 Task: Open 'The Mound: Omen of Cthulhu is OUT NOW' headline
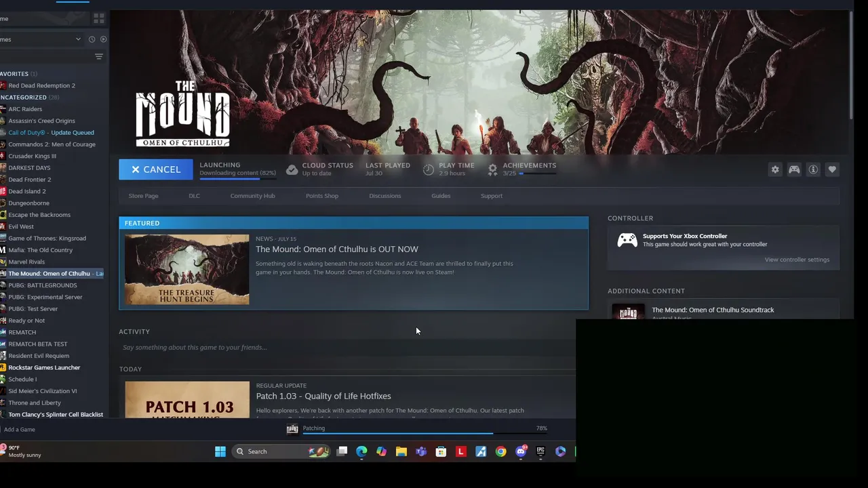click(337, 249)
